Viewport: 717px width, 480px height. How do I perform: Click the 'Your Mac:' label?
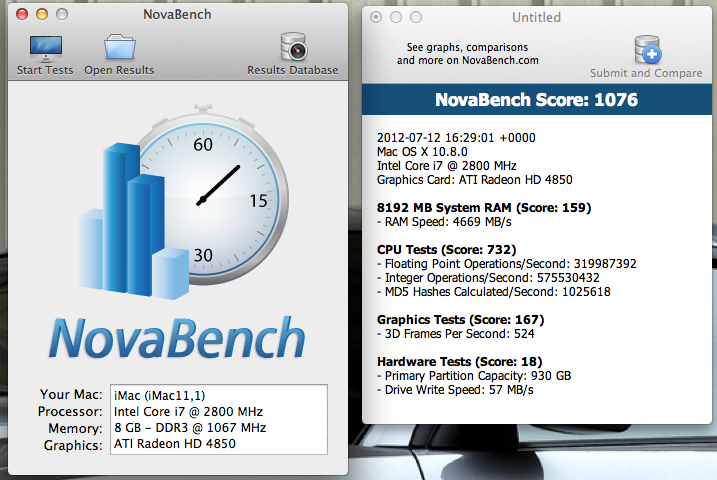click(x=71, y=394)
